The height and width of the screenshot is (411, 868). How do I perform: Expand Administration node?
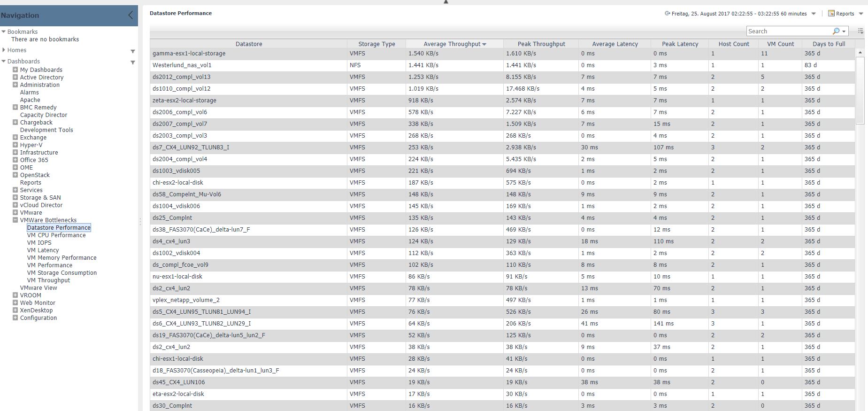coord(15,85)
